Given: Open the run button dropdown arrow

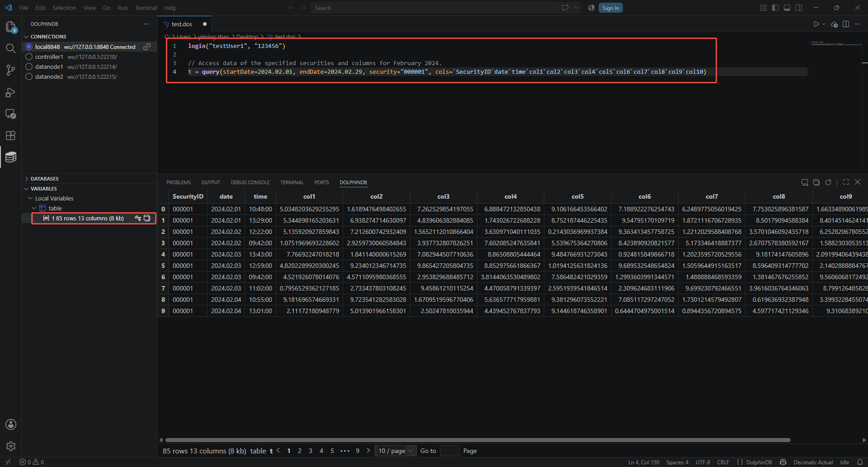Looking at the screenshot, I should point(824,24).
